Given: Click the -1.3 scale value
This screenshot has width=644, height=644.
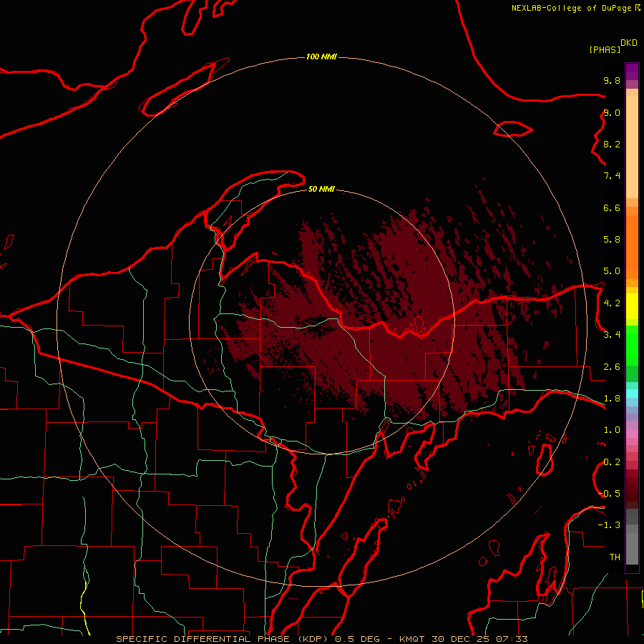Looking at the screenshot, I should (x=609, y=525).
